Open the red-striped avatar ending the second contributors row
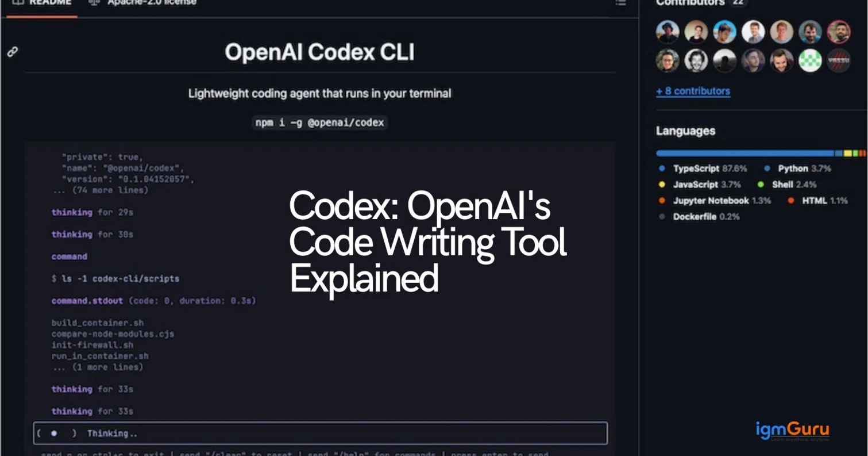The height and width of the screenshot is (456, 868). [x=839, y=60]
